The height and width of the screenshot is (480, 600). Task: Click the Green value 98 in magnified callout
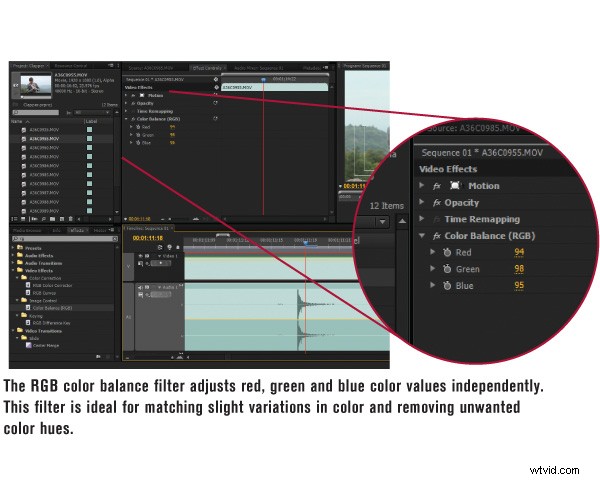pyautogui.click(x=519, y=269)
